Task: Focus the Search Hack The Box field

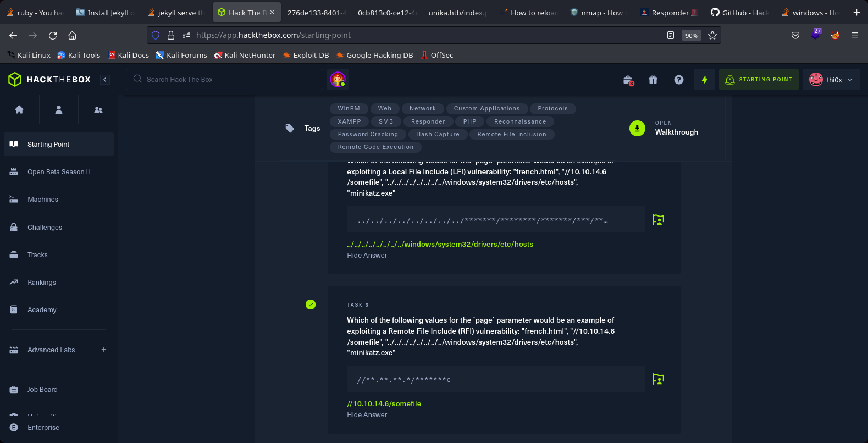Action: pos(224,79)
